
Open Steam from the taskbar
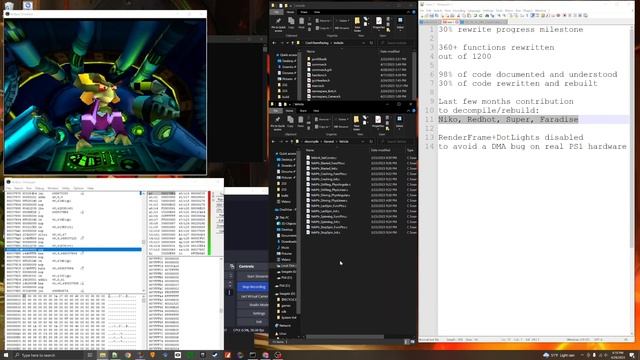[215, 355]
